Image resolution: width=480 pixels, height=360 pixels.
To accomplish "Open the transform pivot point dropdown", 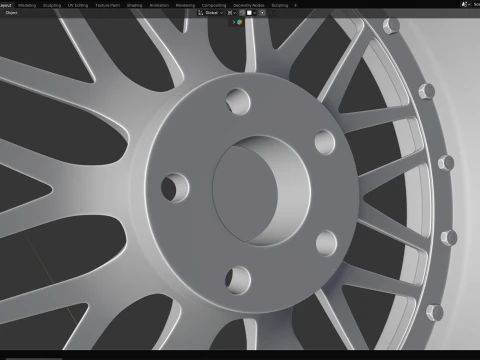I will click(x=231, y=13).
